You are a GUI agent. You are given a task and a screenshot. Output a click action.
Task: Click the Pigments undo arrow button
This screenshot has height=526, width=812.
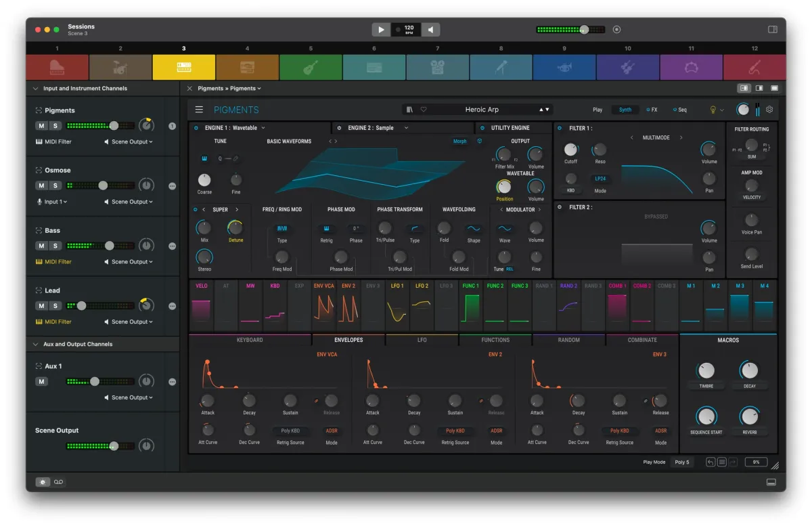(x=710, y=462)
